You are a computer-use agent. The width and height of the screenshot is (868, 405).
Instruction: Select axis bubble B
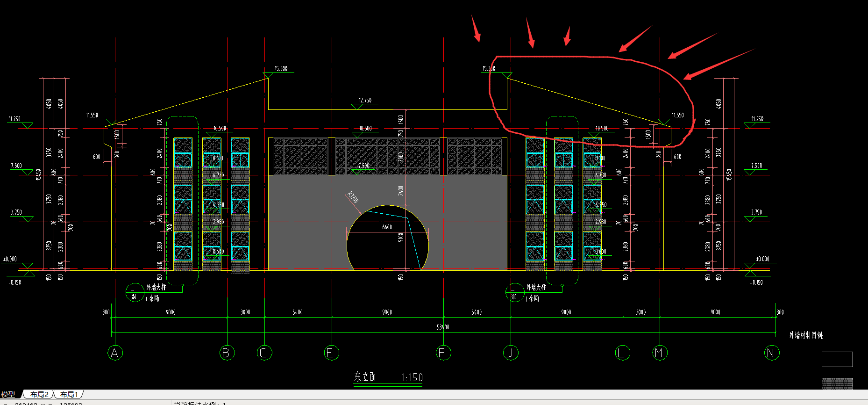coord(227,353)
